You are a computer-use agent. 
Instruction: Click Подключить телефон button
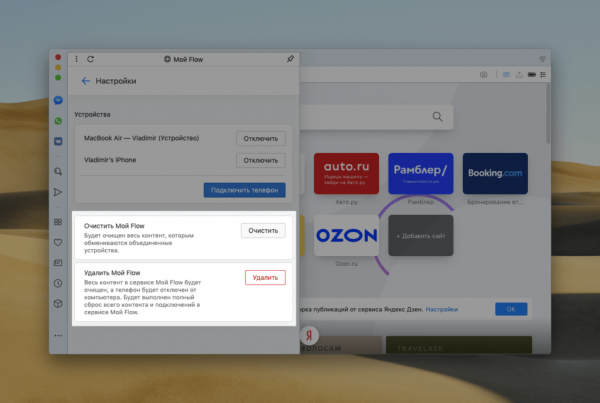pos(245,190)
